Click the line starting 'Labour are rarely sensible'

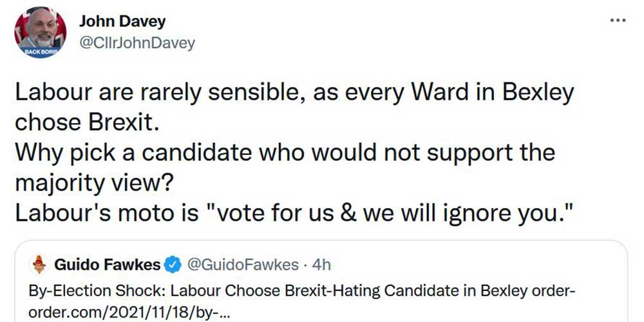(294, 94)
